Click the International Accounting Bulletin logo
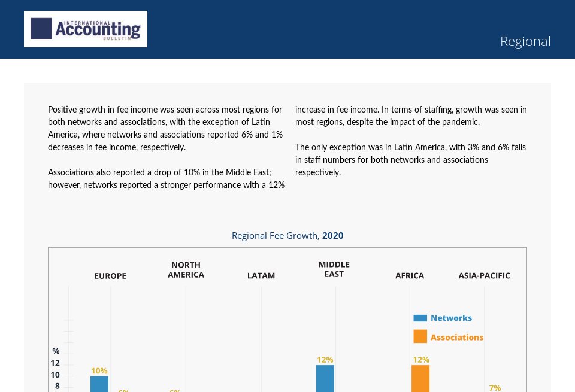The height and width of the screenshot is (392, 575). click(85, 29)
